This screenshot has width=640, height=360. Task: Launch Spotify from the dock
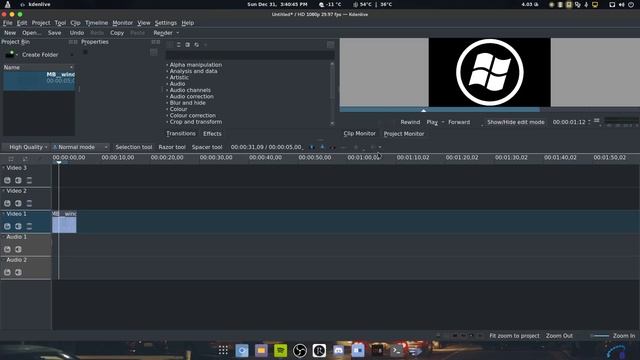coord(280,350)
